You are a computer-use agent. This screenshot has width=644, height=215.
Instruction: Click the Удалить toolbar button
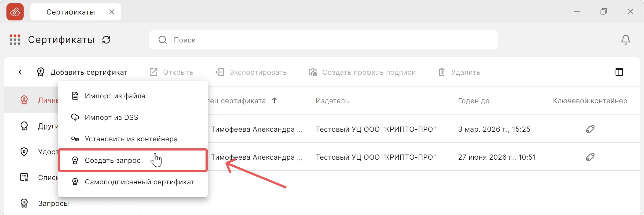point(459,72)
